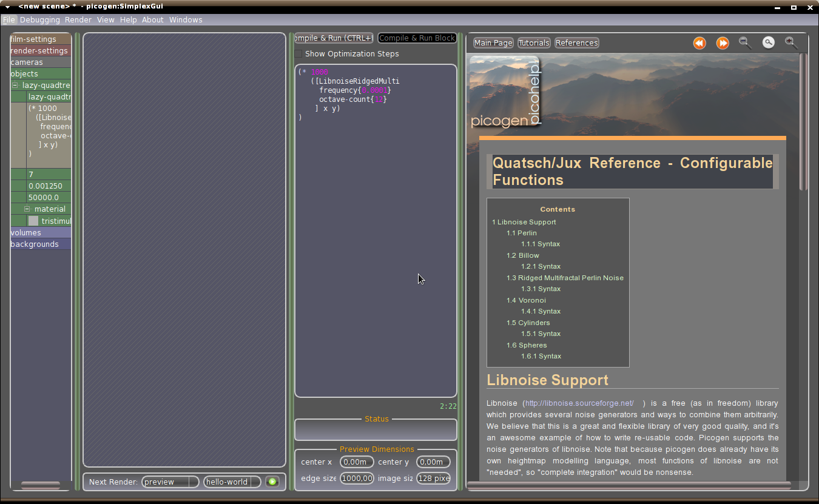Open the About menu
This screenshot has height=504, width=819.
(x=153, y=20)
